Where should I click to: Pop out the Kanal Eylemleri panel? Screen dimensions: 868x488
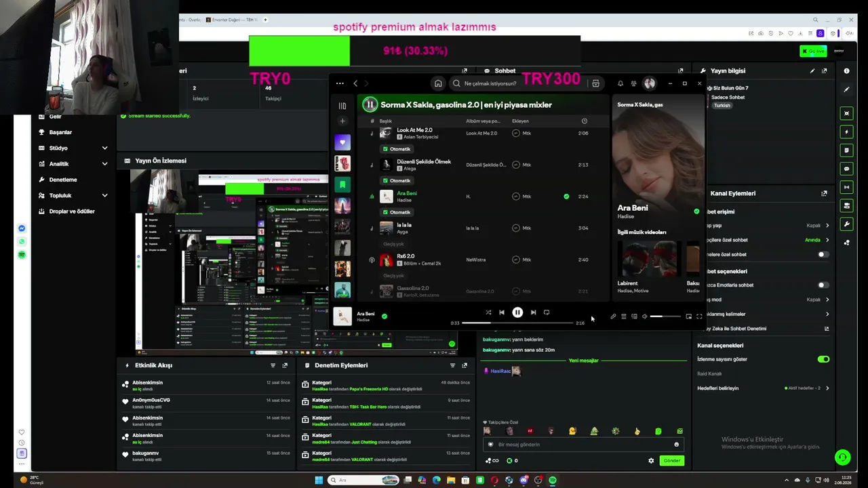point(825,193)
